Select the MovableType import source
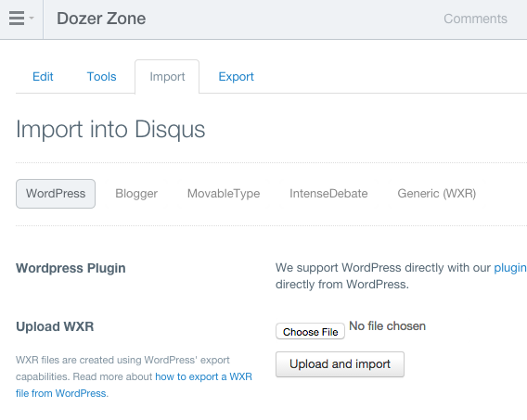 click(x=224, y=194)
